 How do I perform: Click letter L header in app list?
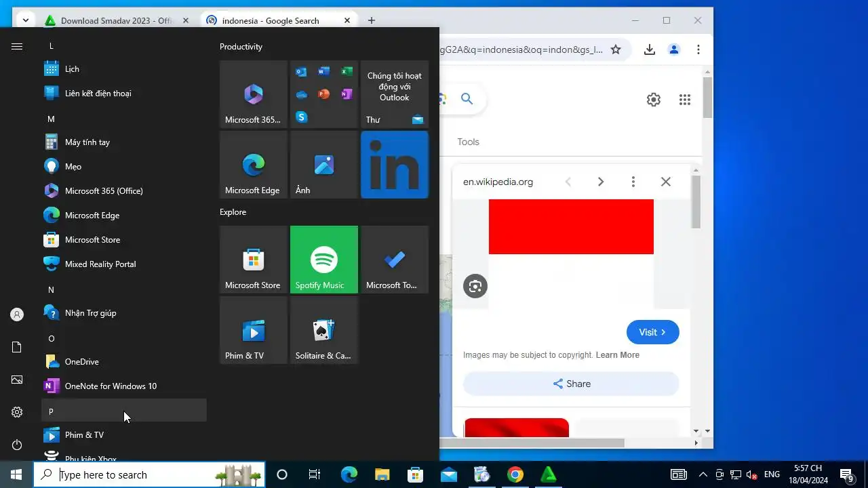click(x=124, y=46)
